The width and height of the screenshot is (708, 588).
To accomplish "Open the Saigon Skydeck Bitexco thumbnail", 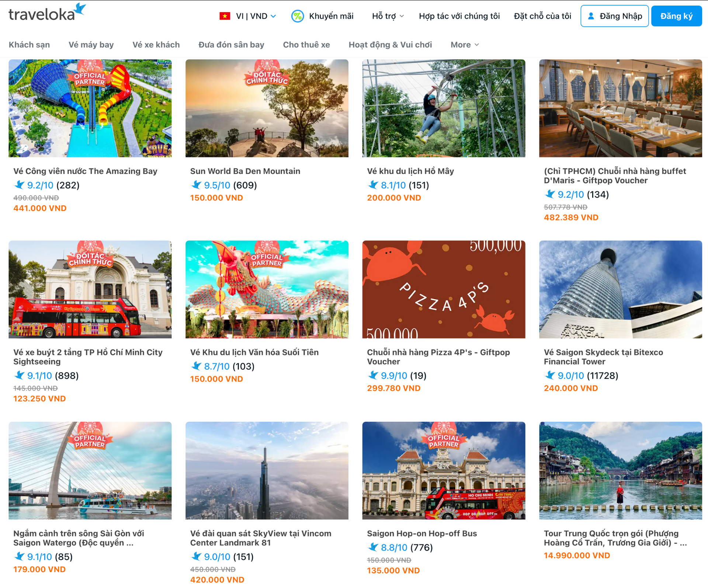I will pos(620,289).
